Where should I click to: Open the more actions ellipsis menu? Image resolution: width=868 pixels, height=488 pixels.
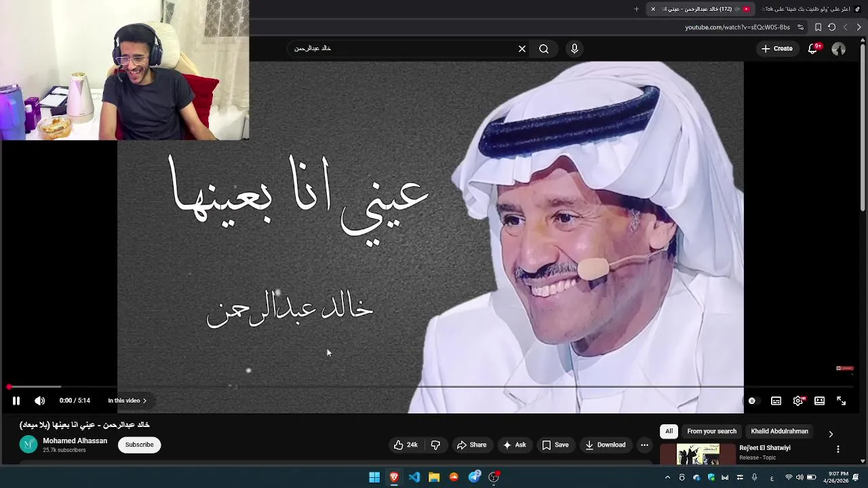point(644,445)
